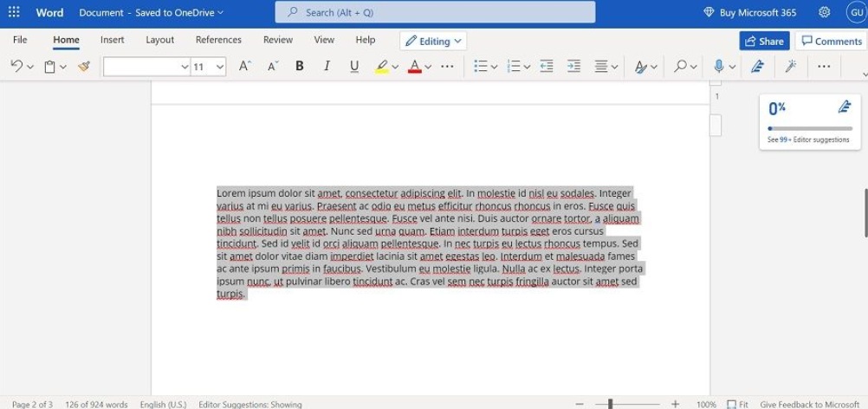Click the Find magnifier icon
Viewport: 868px width, 409px height.
tap(680, 67)
